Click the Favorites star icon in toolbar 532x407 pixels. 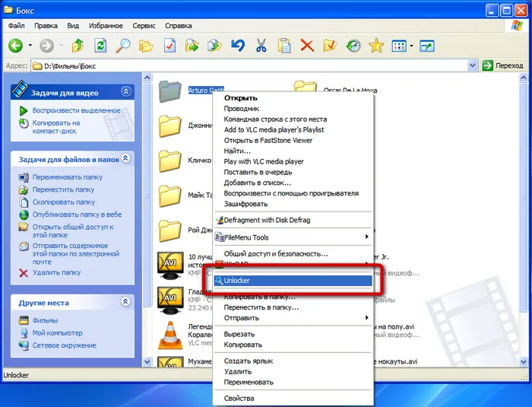pyautogui.click(x=375, y=46)
